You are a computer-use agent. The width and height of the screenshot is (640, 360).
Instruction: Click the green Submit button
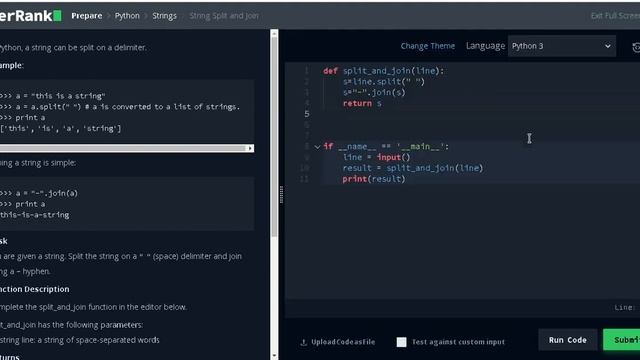[622, 340]
